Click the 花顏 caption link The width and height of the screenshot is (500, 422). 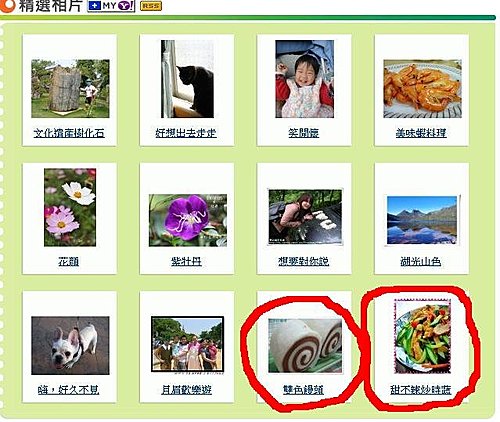tap(69, 262)
